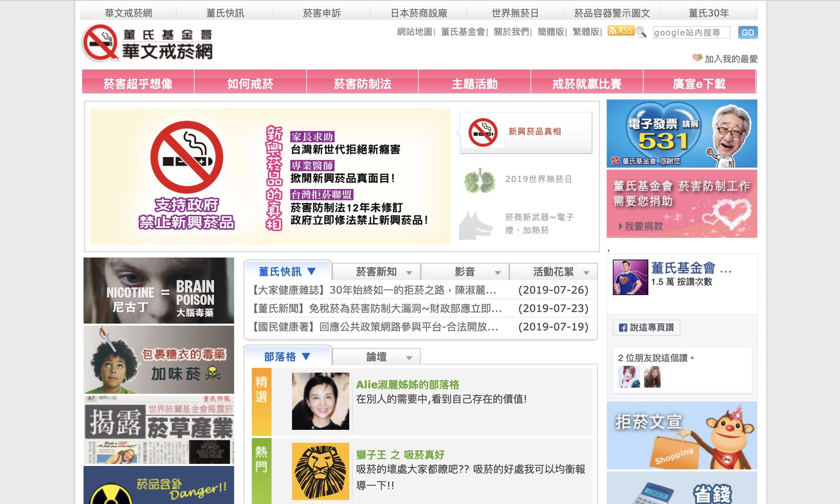Open 主題活動 menu
This screenshot has height=504, width=840.
(474, 82)
